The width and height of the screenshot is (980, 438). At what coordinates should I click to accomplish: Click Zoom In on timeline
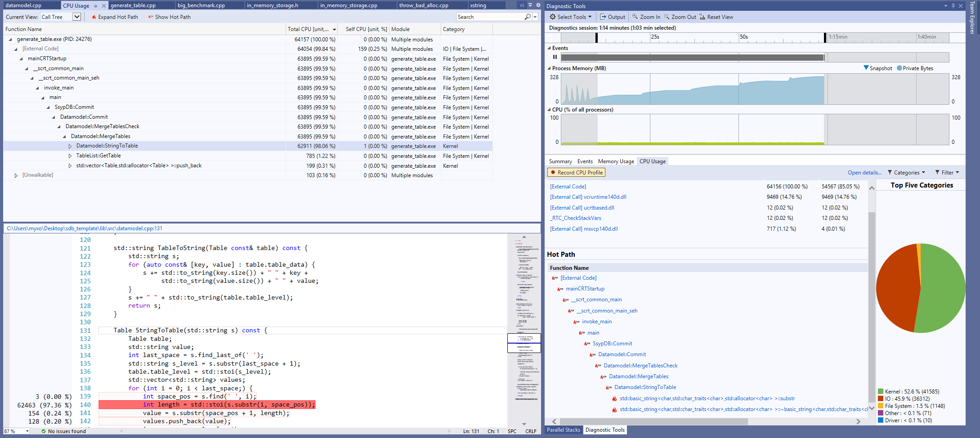click(x=646, y=17)
